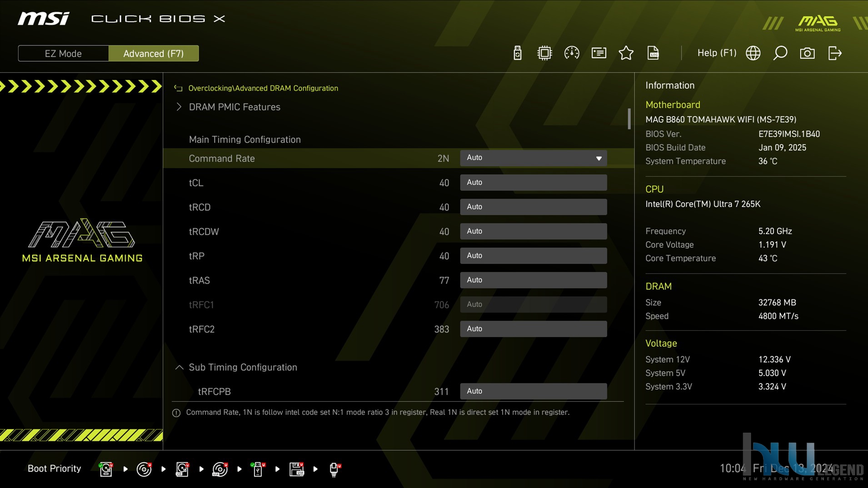This screenshot has height=488, width=868.
Task: Click Intel Core Ultra 7 265K text
Action: tap(703, 204)
